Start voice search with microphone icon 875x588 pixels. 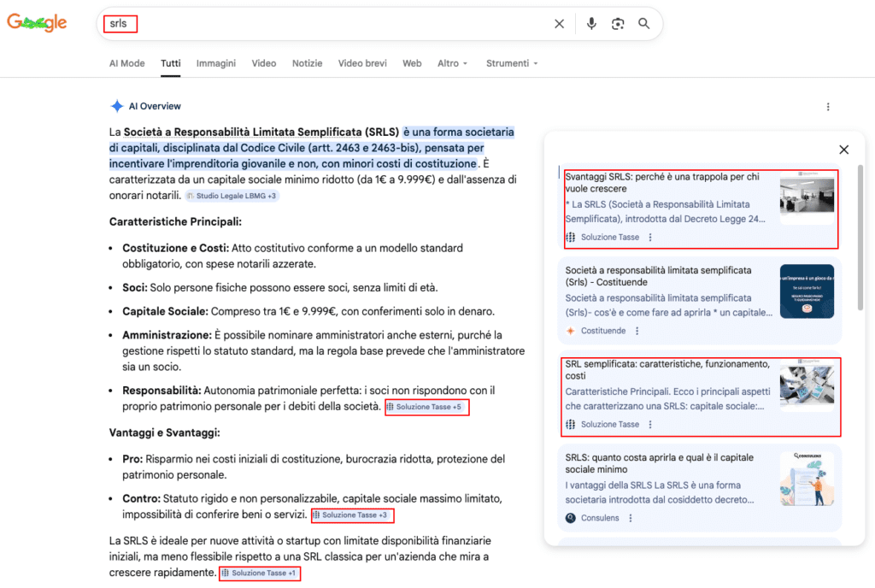pyautogui.click(x=591, y=24)
